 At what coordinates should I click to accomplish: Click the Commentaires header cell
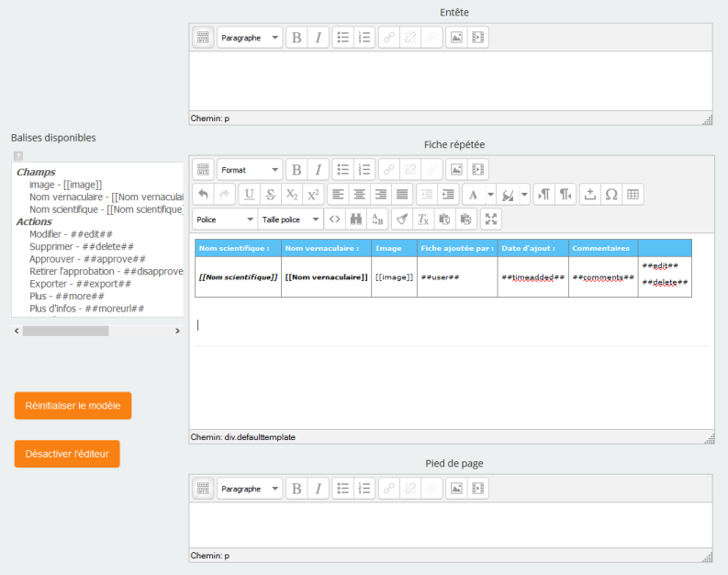[x=603, y=248]
